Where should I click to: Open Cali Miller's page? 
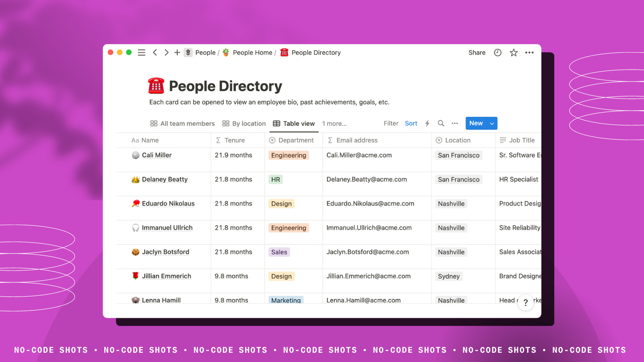[x=157, y=155]
